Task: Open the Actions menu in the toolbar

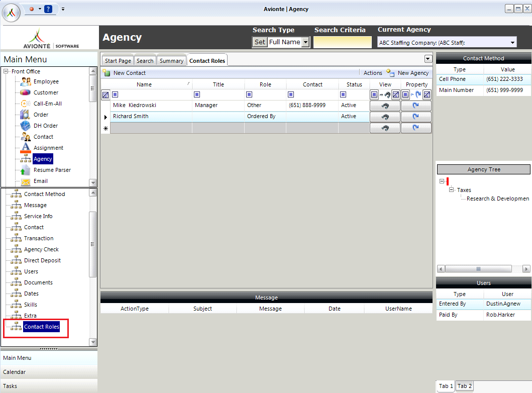Action: coord(373,73)
